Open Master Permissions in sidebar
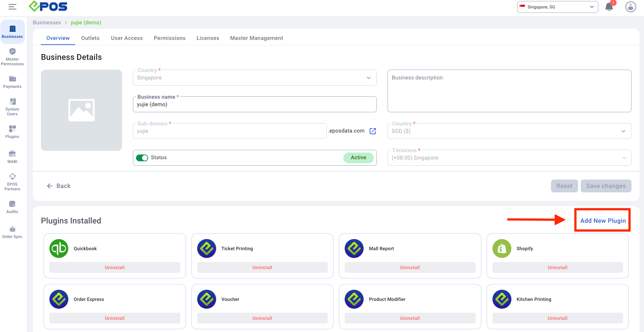 (13, 57)
